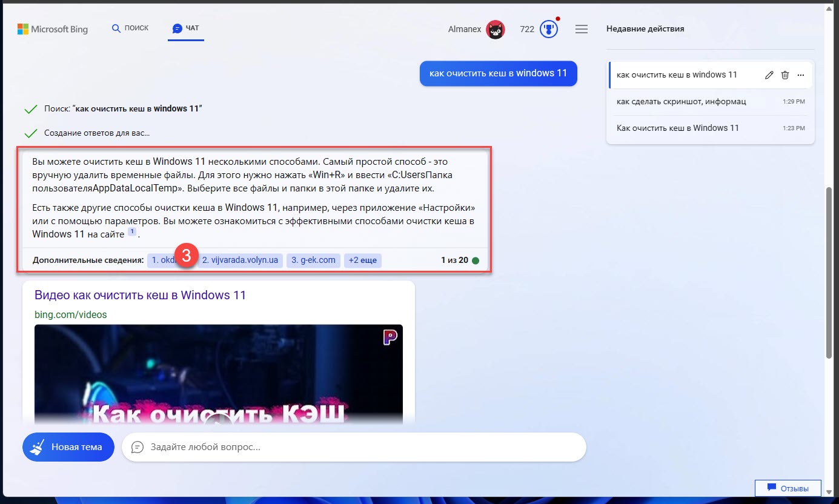Select the ЧАТ tab
Image resolution: width=839 pixels, height=504 pixels.
[186, 28]
